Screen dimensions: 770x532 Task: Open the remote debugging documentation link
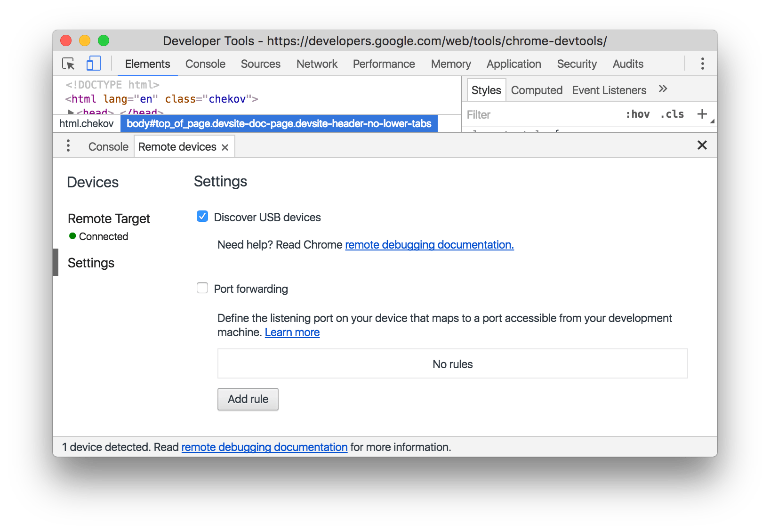pos(429,244)
